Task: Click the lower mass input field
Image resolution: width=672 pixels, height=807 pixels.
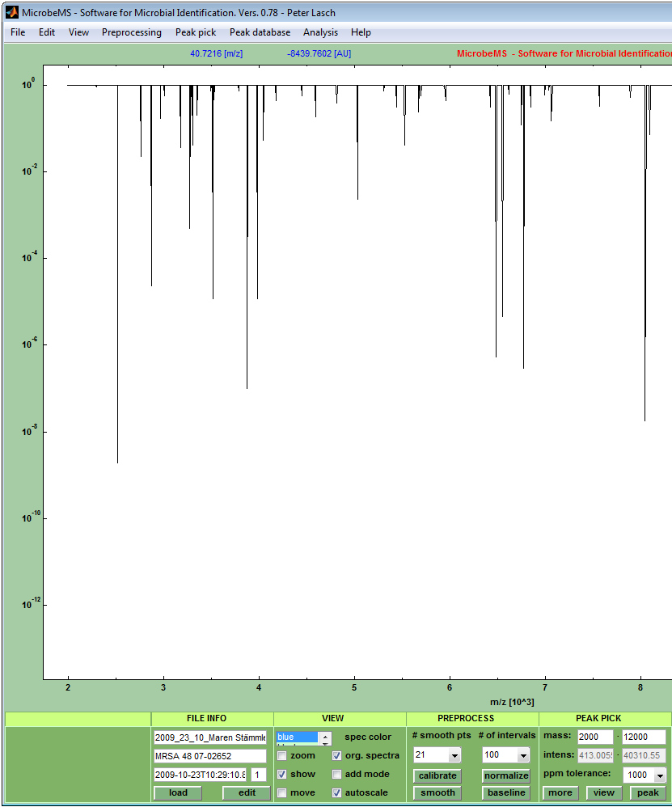Action: click(594, 737)
